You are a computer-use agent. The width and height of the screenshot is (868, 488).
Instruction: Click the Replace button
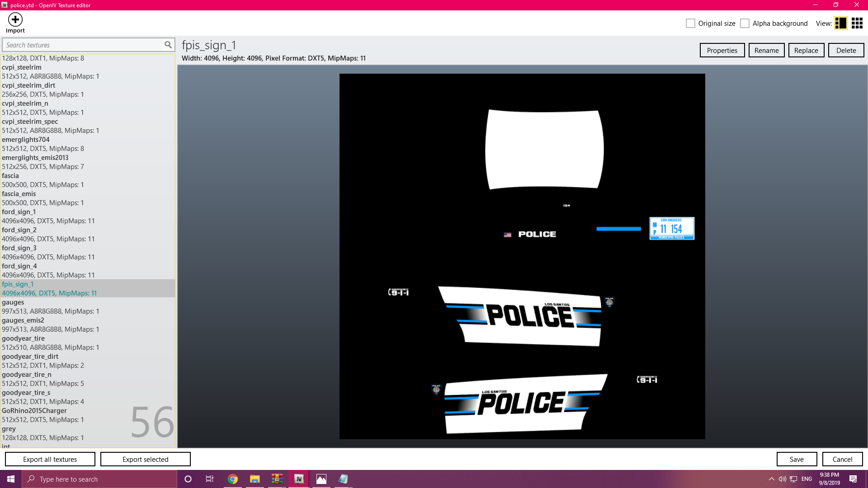point(806,50)
